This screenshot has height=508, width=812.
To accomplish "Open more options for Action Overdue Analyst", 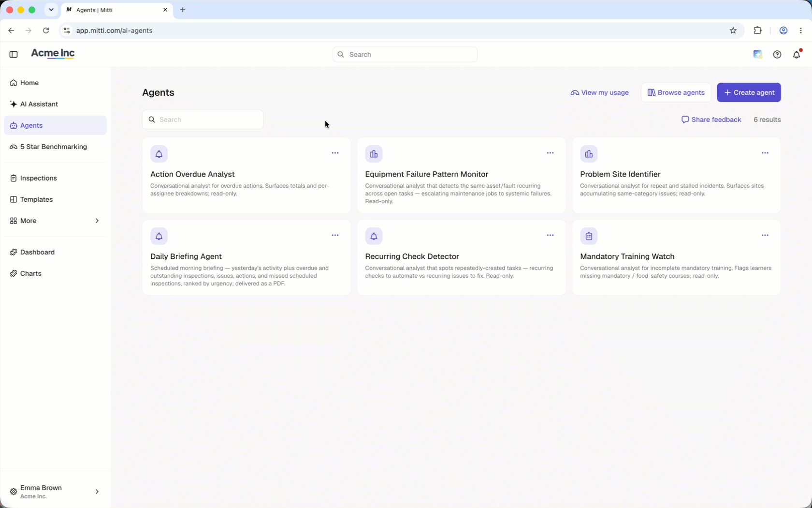I will coord(335,153).
